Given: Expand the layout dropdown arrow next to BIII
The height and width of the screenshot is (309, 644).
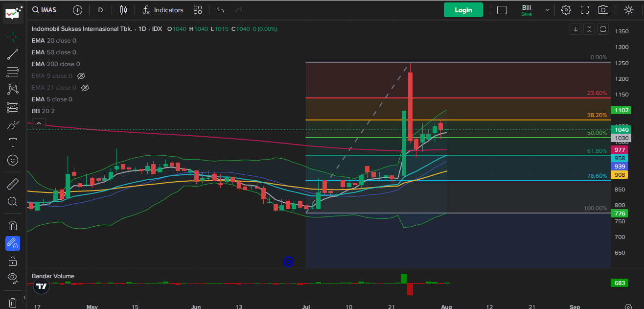Looking at the screenshot, I should click(548, 10).
